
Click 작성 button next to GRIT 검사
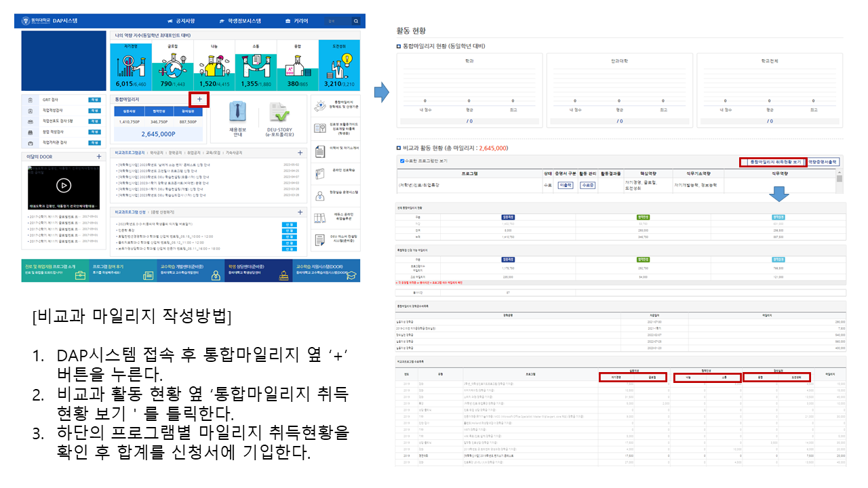94,100
